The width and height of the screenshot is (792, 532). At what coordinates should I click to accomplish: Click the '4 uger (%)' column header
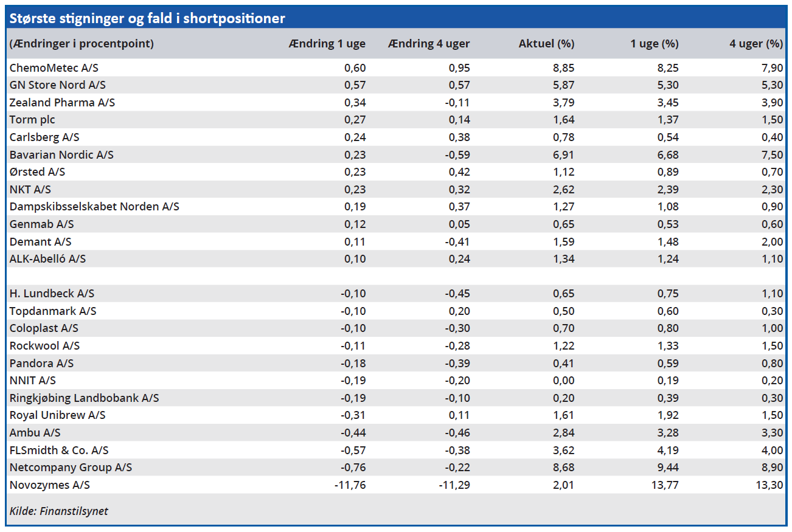point(756,44)
